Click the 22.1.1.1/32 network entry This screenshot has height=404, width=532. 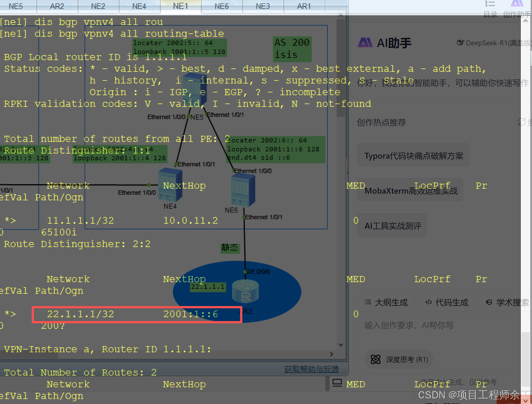80,314
